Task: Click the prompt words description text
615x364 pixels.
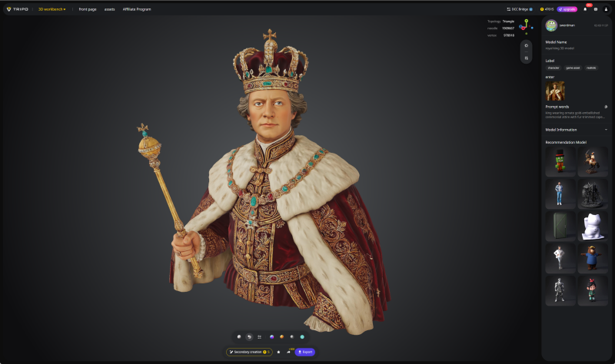Action: (574, 114)
